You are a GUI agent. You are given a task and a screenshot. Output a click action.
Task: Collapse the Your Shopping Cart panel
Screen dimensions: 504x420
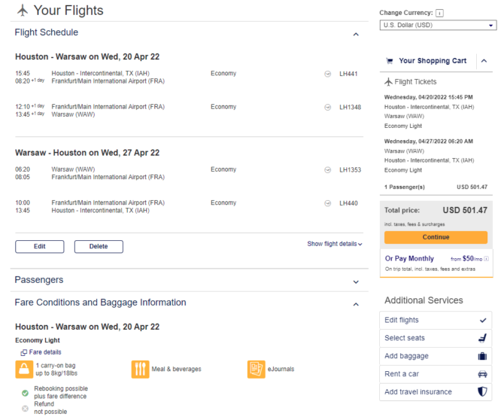pos(484,61)
